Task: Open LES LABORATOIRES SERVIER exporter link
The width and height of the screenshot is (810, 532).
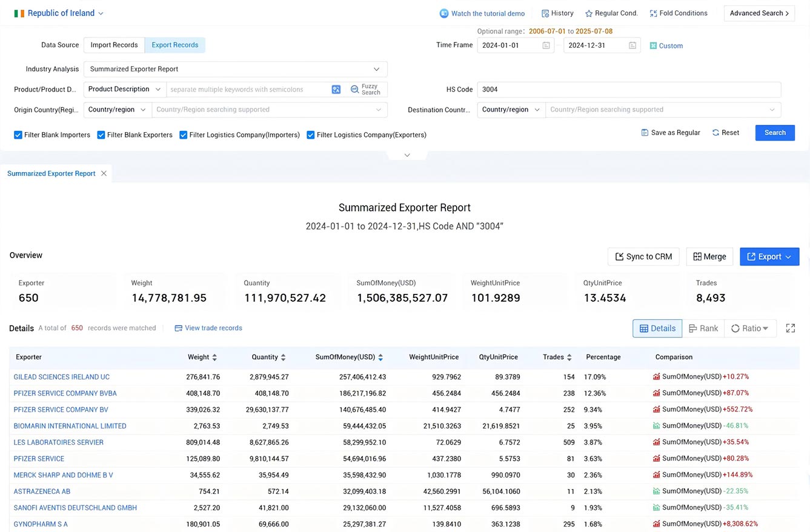Action: (59, 442)
